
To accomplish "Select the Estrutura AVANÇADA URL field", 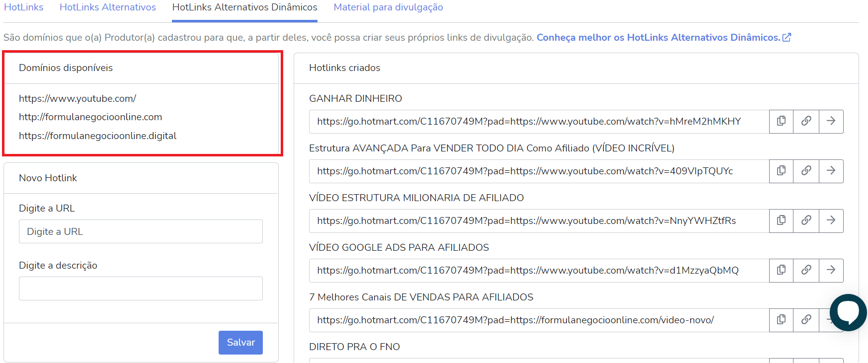I will (539, 171).
